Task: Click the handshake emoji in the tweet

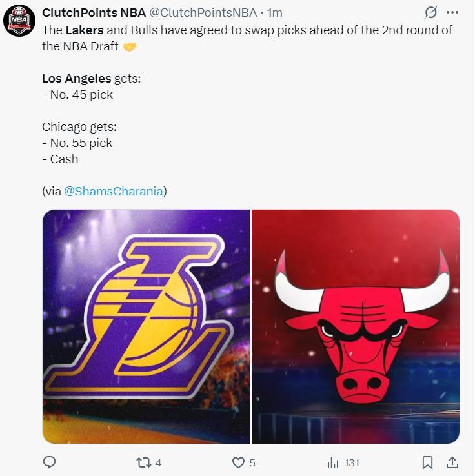Action: [130, 46]
